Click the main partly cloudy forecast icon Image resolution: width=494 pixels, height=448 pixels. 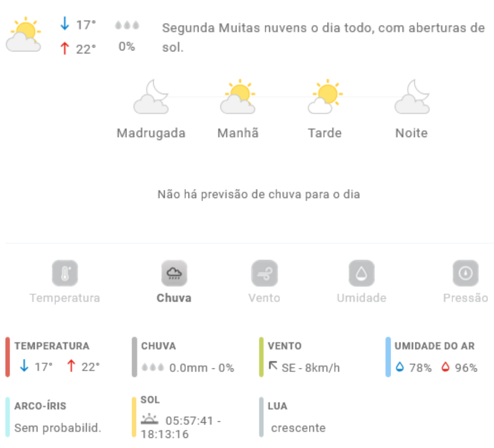pos(24,35)
